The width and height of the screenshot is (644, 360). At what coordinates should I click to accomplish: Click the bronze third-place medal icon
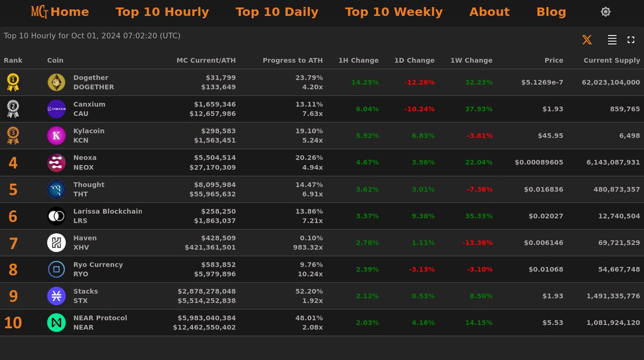point(13,136)
